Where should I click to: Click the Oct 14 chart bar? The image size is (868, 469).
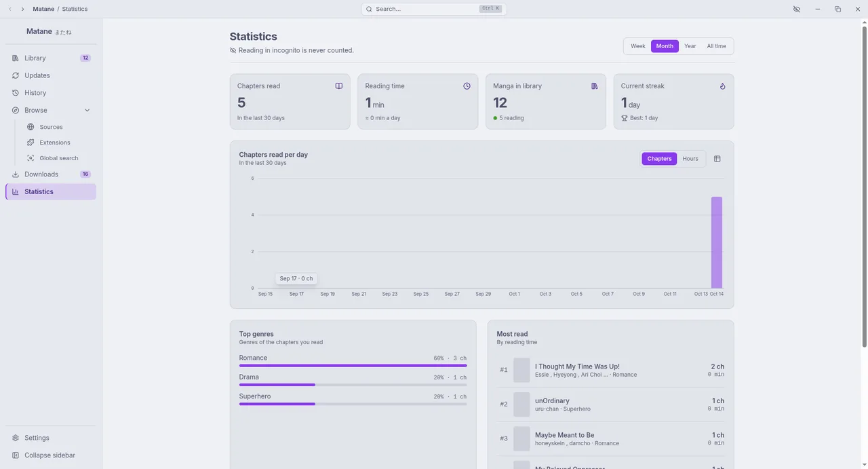(x=717, y=242)
